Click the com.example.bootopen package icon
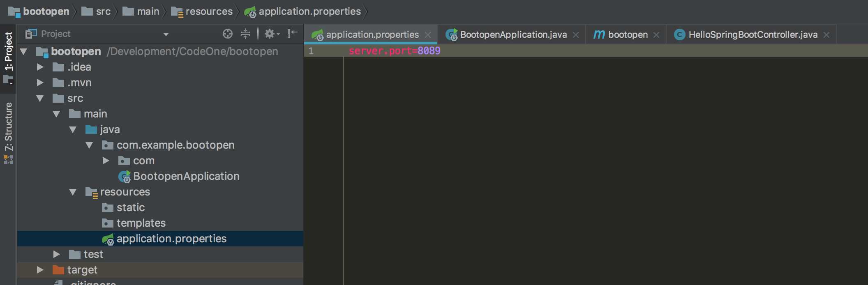The image size is (868, 285). pyautogui.click(x=108, y=145)
